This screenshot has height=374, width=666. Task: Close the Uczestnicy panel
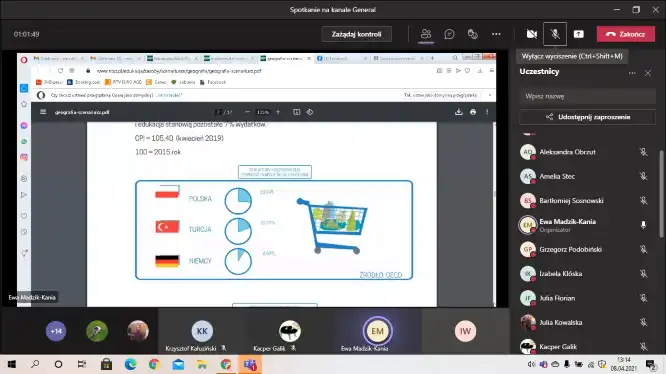click(648, 73)
